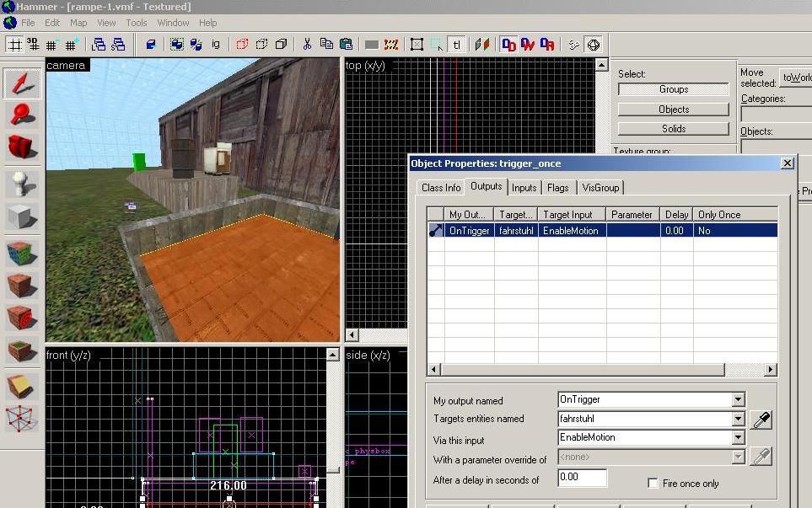
Task: Click the larger grid size icon
Action: (x=71, y=45)
